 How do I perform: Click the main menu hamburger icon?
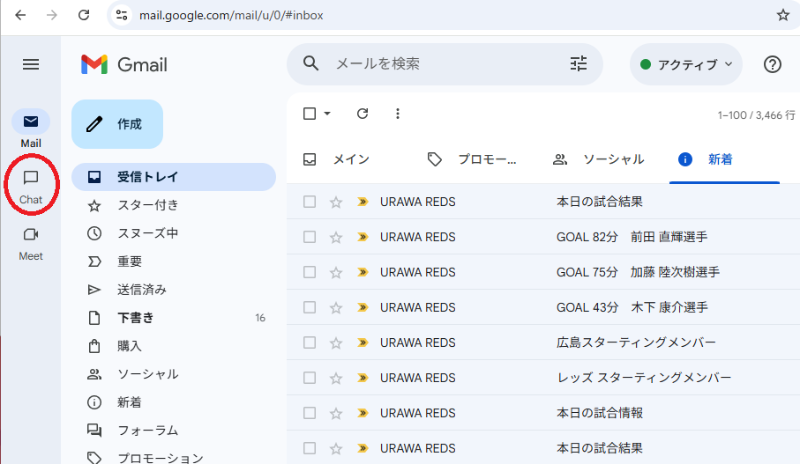[x=31, y=64]
